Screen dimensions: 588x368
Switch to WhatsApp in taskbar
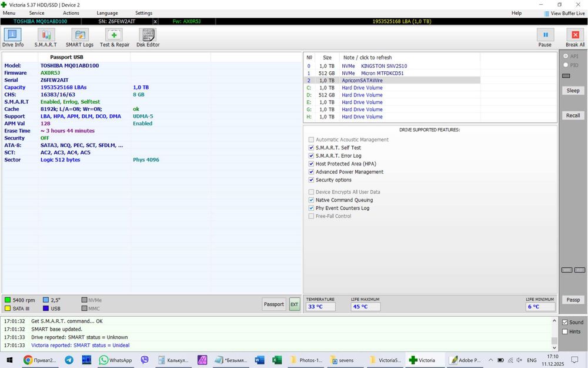click(115, 360)
